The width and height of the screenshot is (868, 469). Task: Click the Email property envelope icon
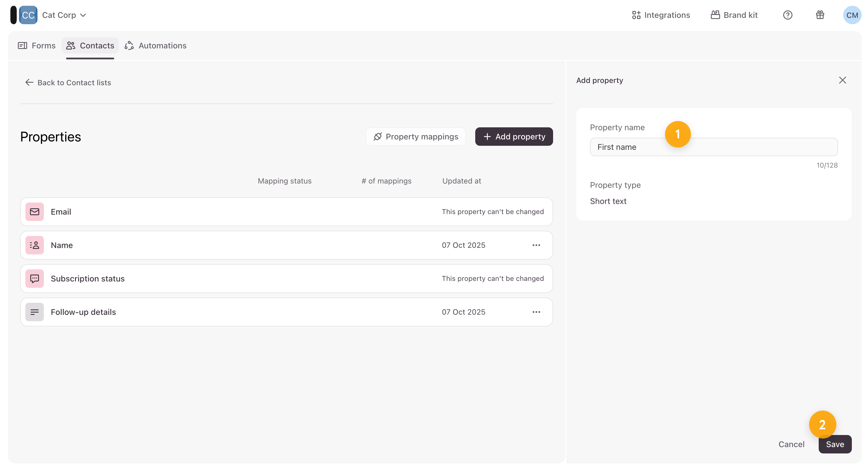click(34, 211)
